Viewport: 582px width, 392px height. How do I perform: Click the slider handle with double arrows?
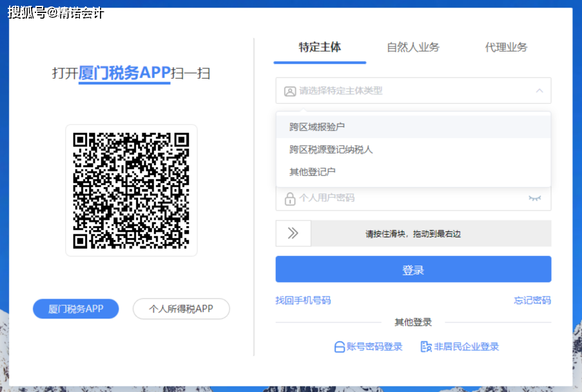click(x=293, y=233)
